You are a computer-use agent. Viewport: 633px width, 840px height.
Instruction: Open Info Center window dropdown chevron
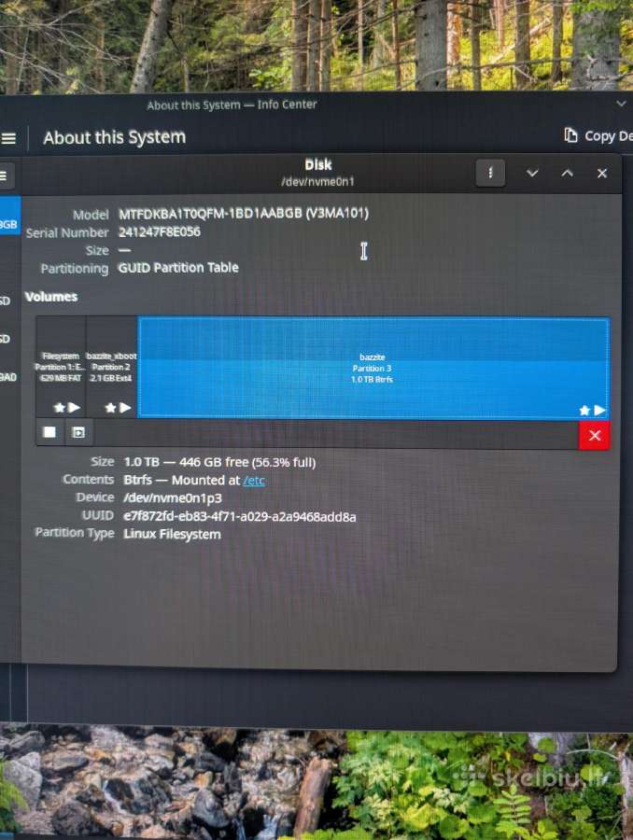(621, 104)
